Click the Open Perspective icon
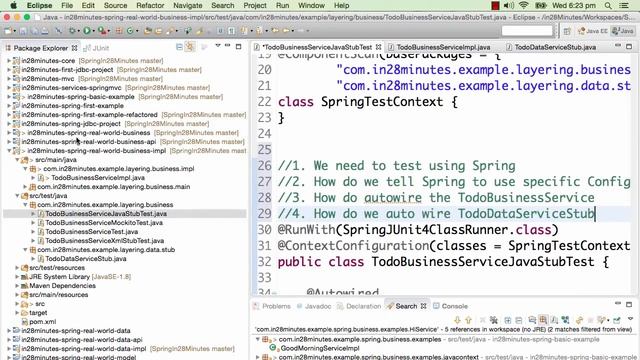 [x=567, y=31]
